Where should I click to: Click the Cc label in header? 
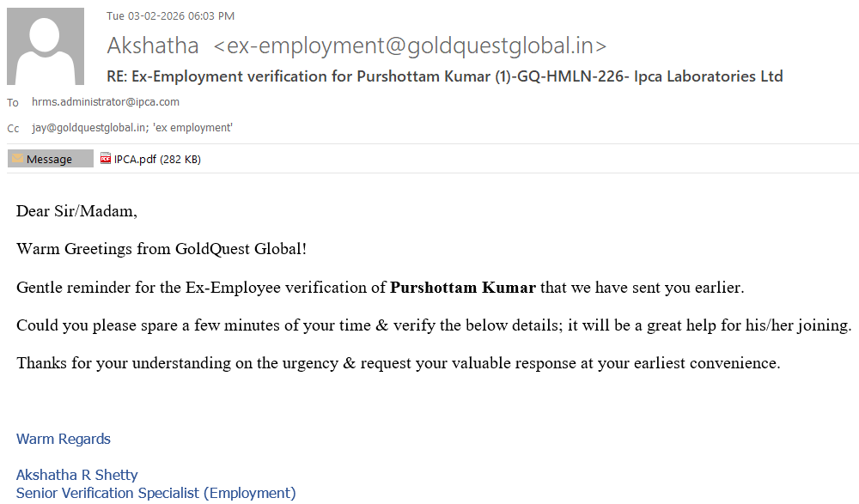(x=13, y=129)
